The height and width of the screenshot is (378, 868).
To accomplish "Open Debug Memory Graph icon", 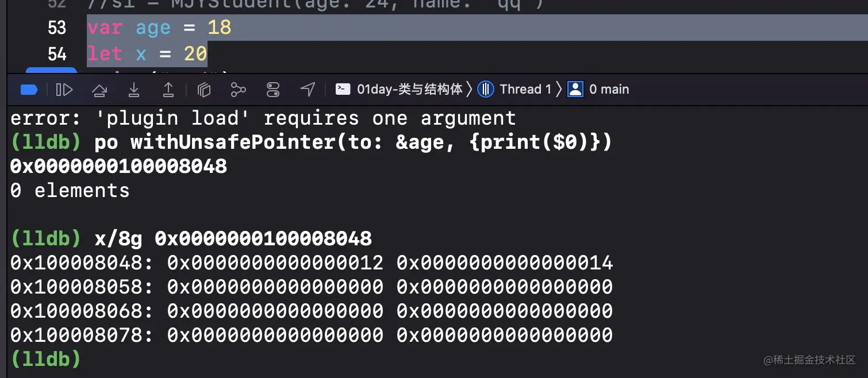I will (238, 90).
